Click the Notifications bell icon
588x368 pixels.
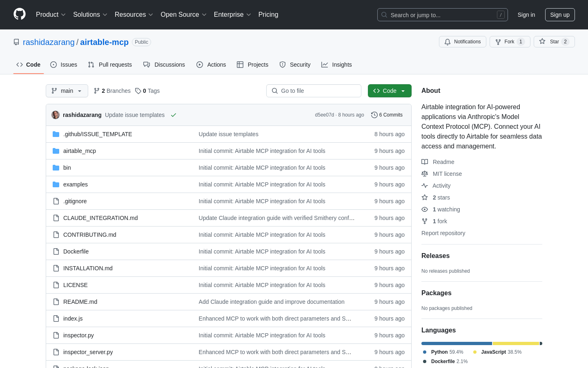(448, 42)
